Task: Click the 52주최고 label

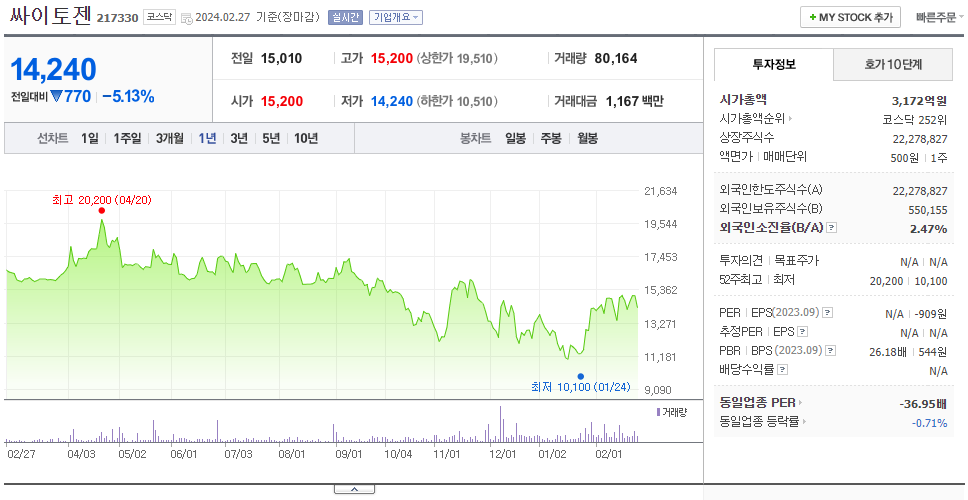Action: tap(740, 280)
